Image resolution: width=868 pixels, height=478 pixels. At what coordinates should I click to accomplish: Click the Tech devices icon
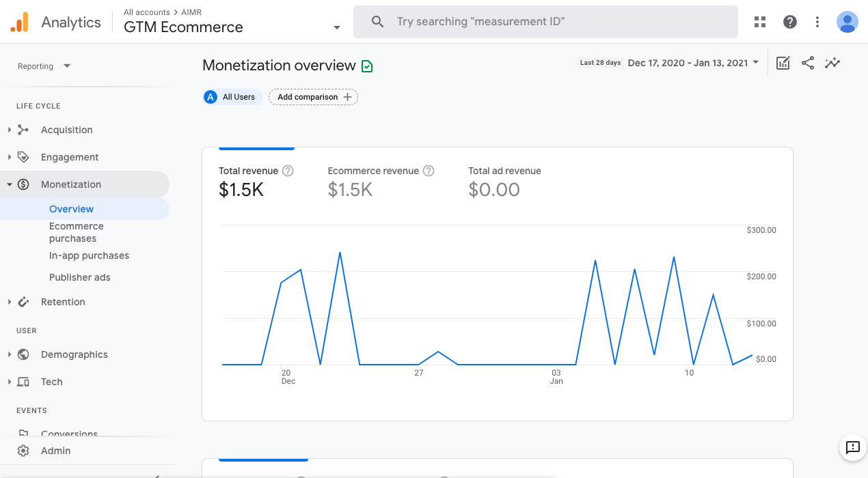tap(23, 382)
